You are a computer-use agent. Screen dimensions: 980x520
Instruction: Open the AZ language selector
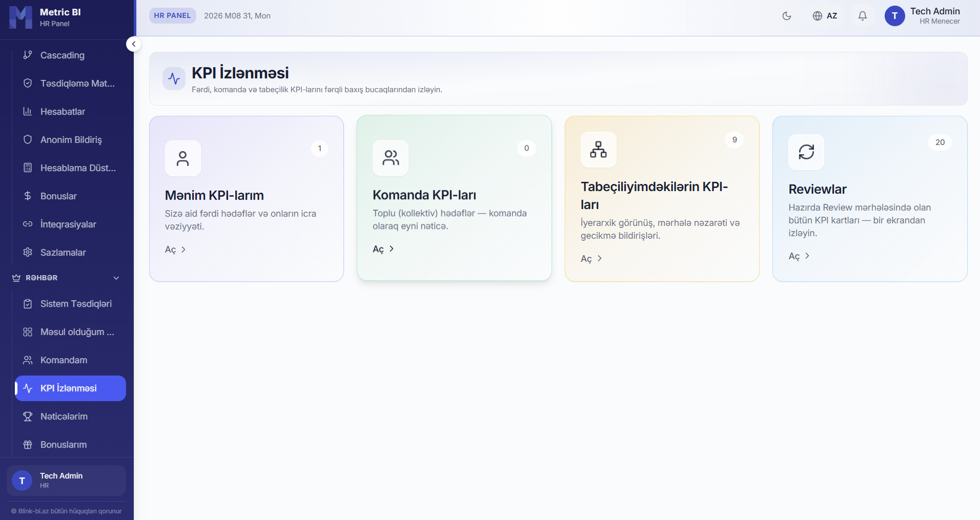point(825,16)
